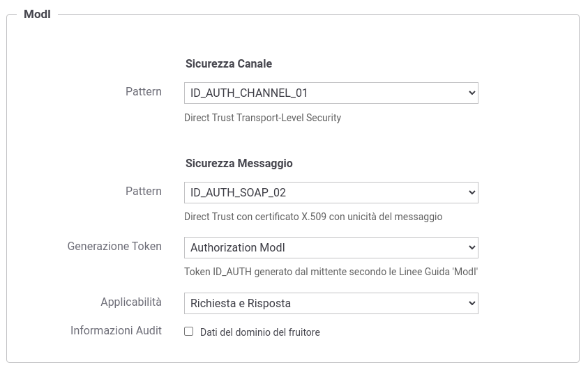The image size is (588, 372).
Task: Click the Sicurezza Messaggio heading
Action: pyautogui.click(x=239, y=163)
